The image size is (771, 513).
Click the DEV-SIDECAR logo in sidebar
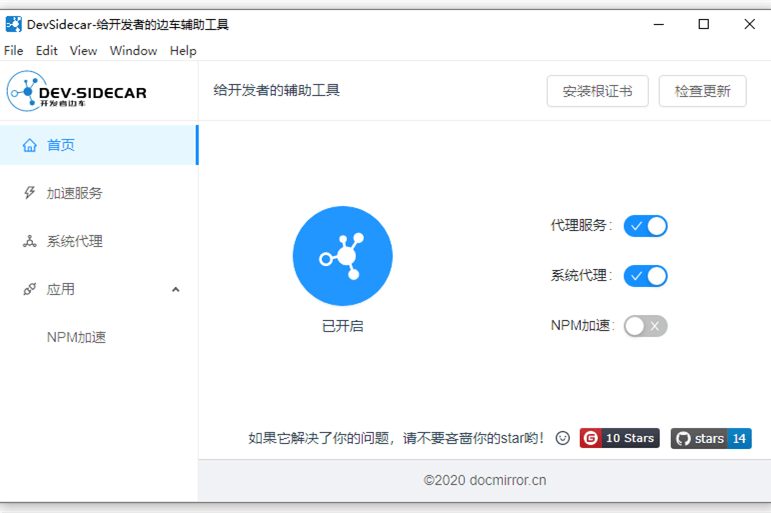point(78,92)
